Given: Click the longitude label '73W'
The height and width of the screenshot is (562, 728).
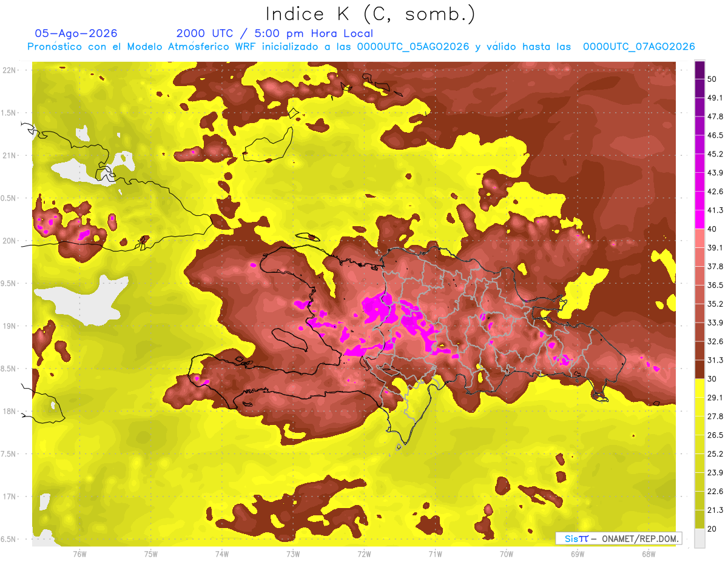Looking at the screenshot, I should [x=293, y=554].
